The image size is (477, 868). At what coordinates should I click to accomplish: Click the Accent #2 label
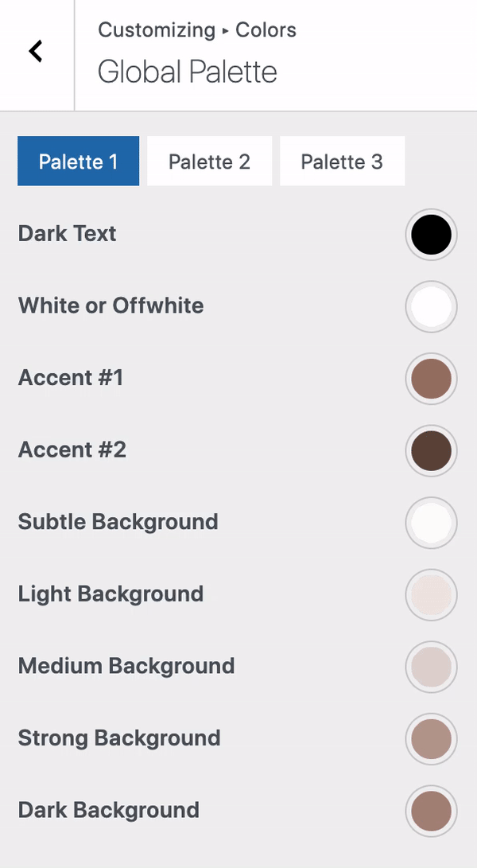72,450
